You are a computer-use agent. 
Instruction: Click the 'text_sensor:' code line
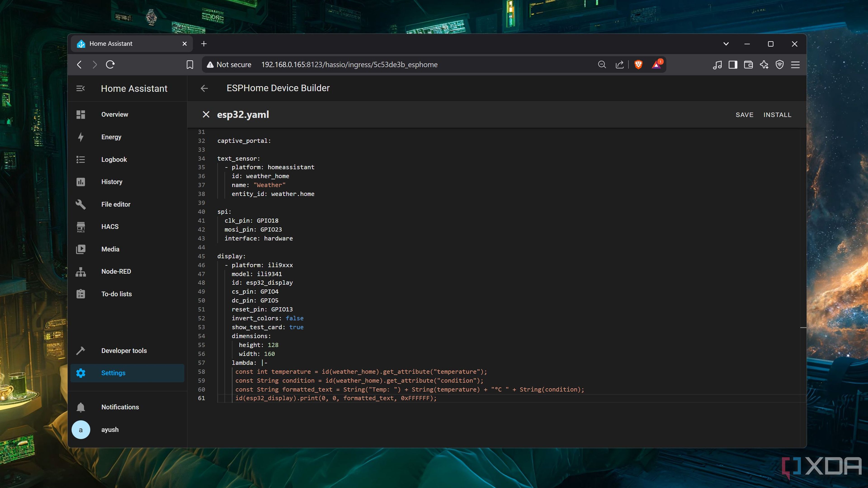coord(238,159)
